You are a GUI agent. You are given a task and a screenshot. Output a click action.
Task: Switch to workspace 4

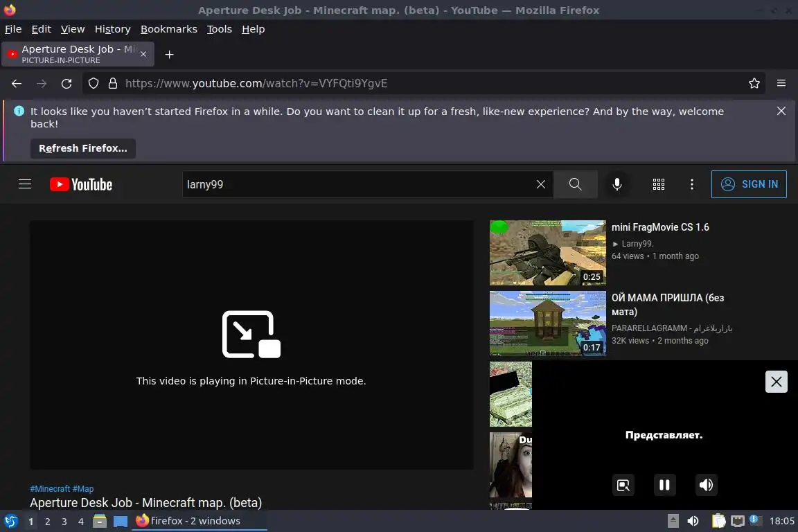click(x=81, y=522)
